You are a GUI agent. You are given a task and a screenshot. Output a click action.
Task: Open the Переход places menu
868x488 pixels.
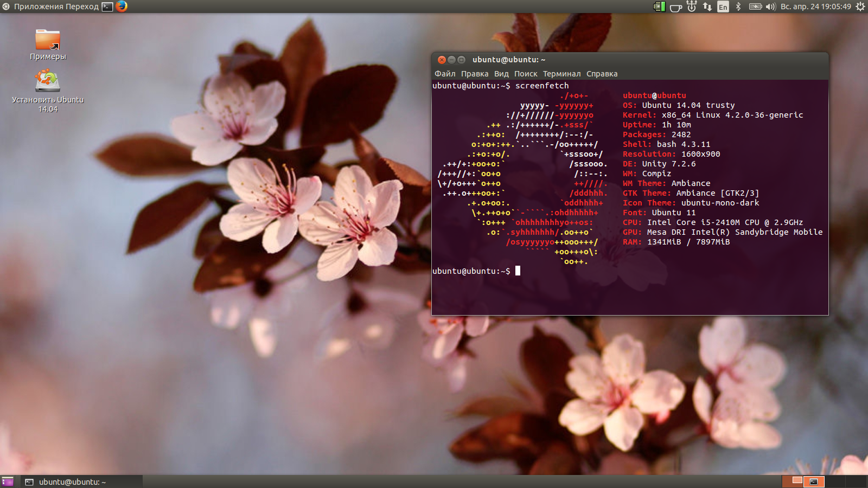(x=82, y=7)
